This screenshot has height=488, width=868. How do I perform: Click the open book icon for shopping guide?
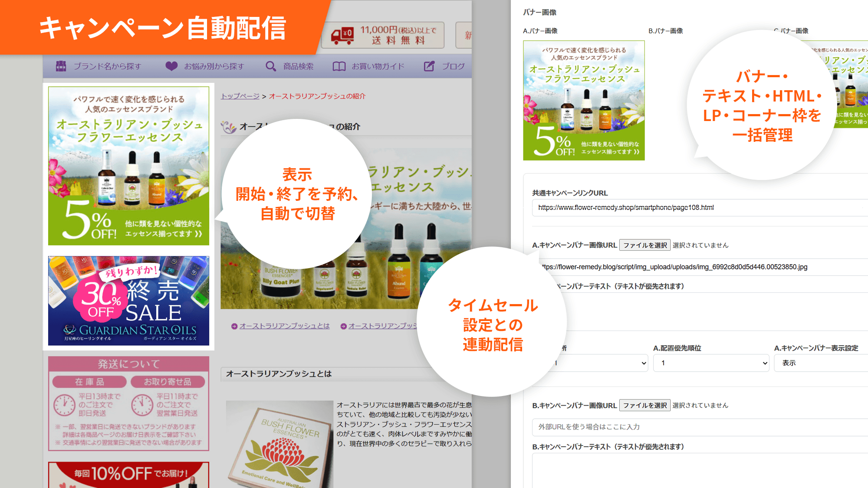coord(339,66)
